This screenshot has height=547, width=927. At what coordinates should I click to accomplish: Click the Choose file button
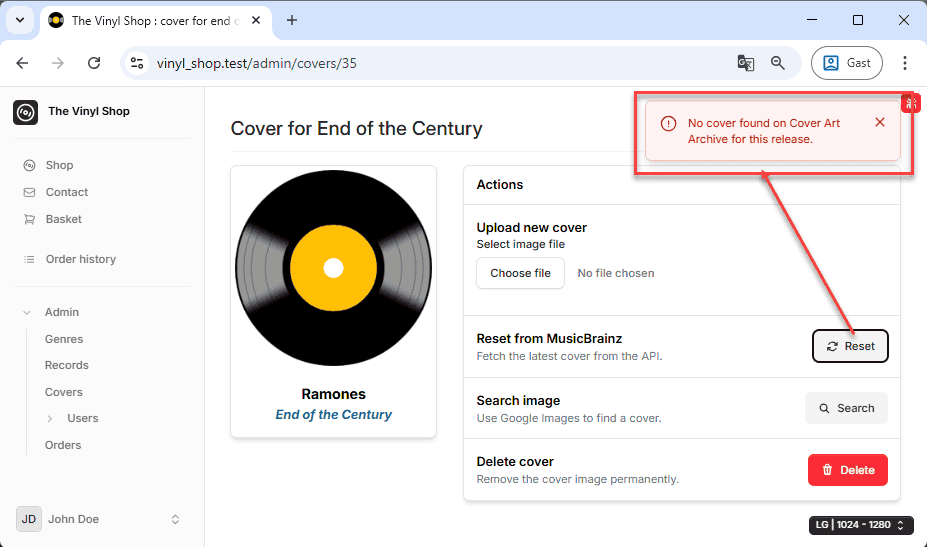click(520, 273)
